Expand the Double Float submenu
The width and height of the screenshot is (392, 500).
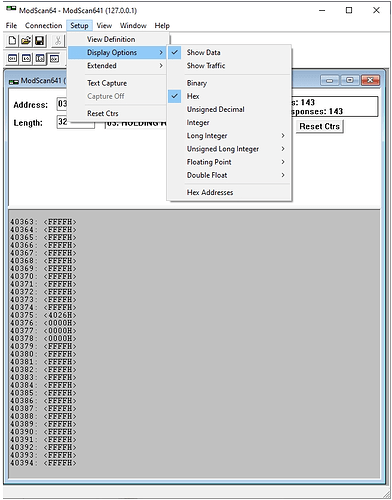pyautogui.click(x=229, y=175)
